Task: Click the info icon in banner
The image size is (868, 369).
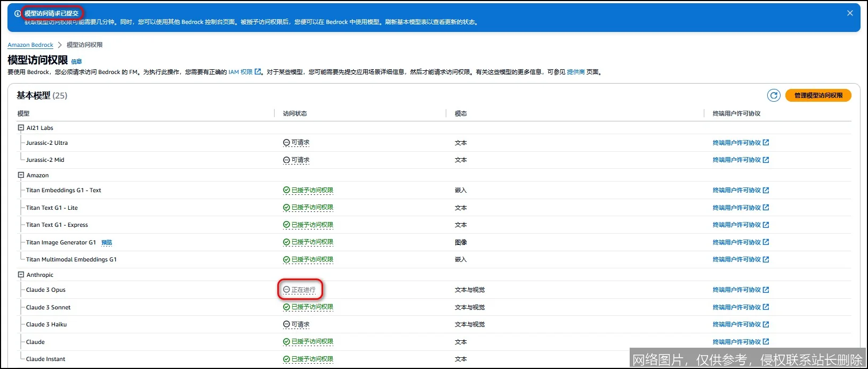Action: point(18,13)
